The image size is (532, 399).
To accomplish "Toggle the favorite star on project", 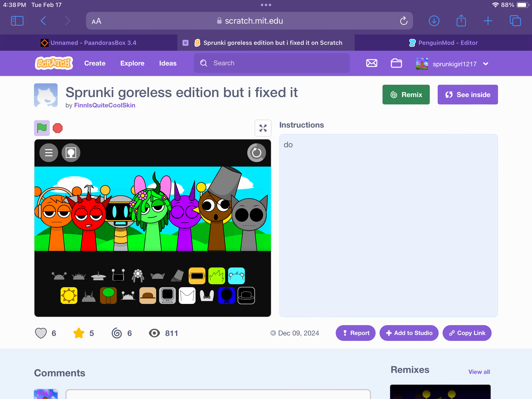I will [x=79, y=333].
